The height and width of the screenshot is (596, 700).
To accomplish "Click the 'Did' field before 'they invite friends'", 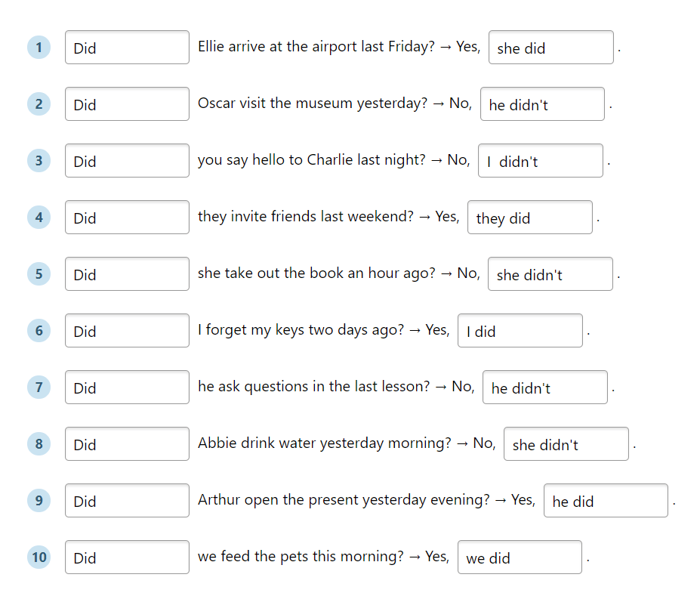I will coord(127,218).
